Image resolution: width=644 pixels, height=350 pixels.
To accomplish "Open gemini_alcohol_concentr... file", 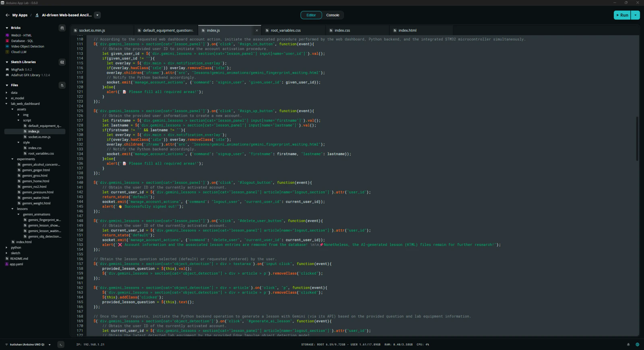I will [x=41, y=165].
